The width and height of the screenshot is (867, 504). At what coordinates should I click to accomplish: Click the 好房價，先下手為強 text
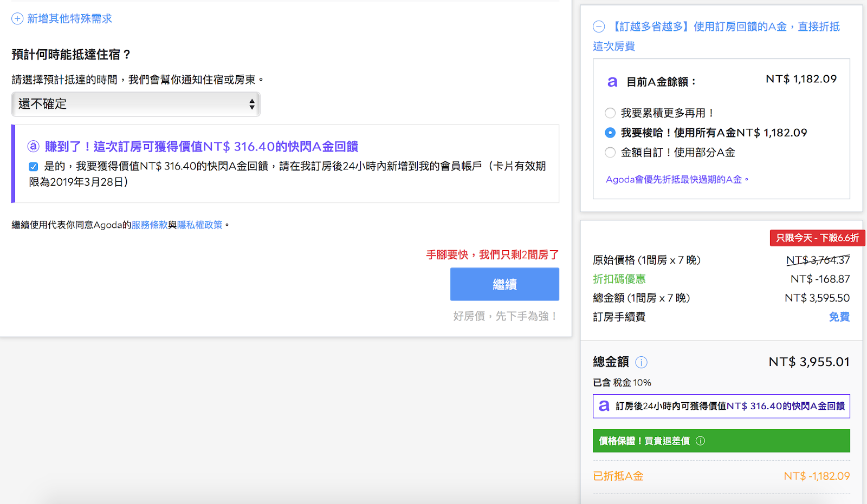click(x=506, y=316)
